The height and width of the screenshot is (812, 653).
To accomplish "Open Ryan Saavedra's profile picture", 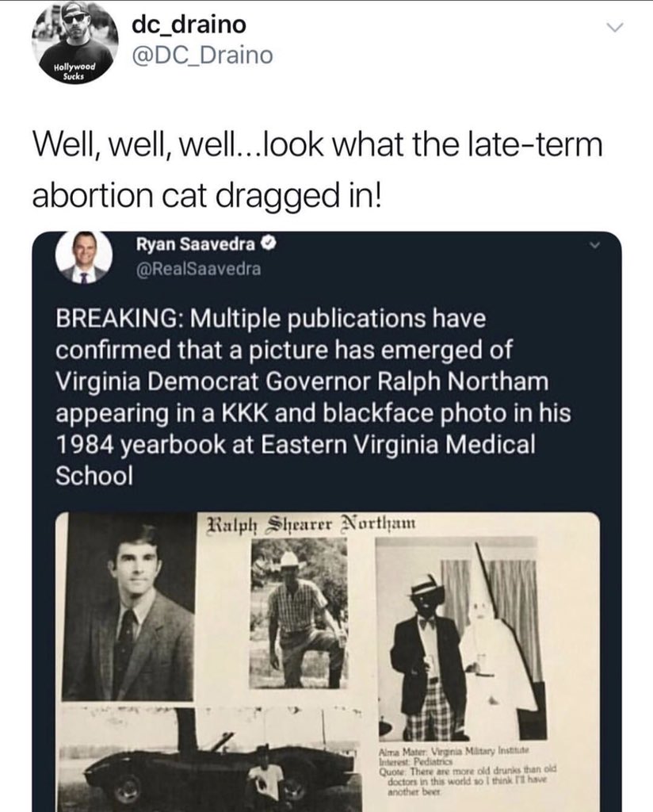I will coord(82,259).
